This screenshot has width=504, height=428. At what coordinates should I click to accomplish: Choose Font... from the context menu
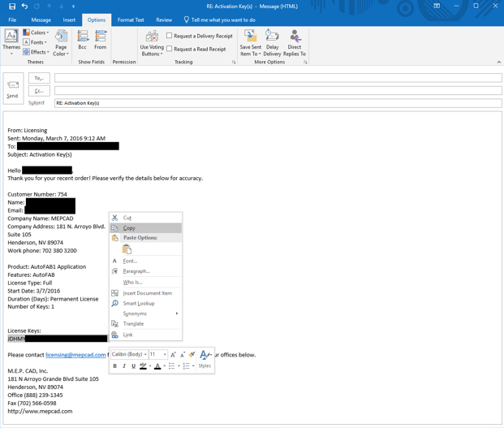(x=146, y=262)
